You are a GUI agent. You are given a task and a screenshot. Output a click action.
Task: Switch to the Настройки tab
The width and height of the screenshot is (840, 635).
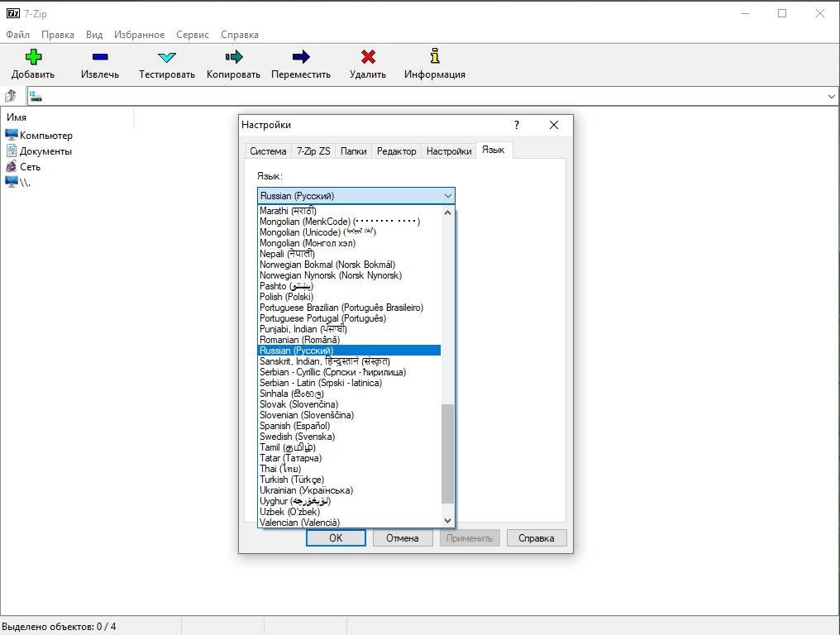449,151
